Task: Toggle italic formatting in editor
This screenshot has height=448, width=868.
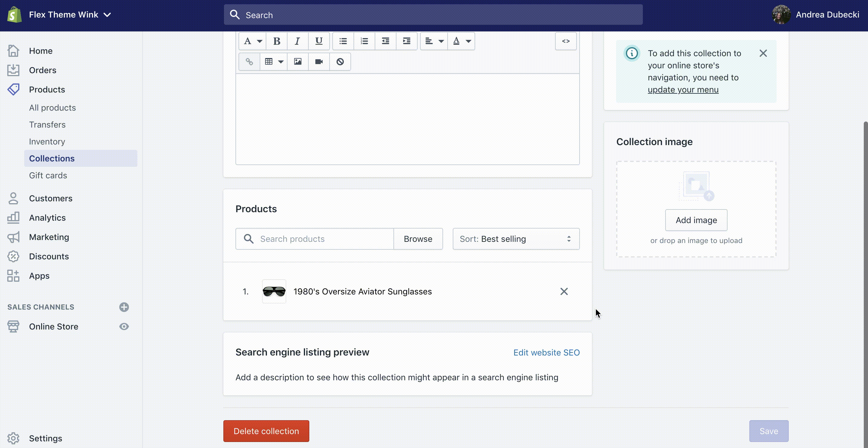Action: [297, 41]
